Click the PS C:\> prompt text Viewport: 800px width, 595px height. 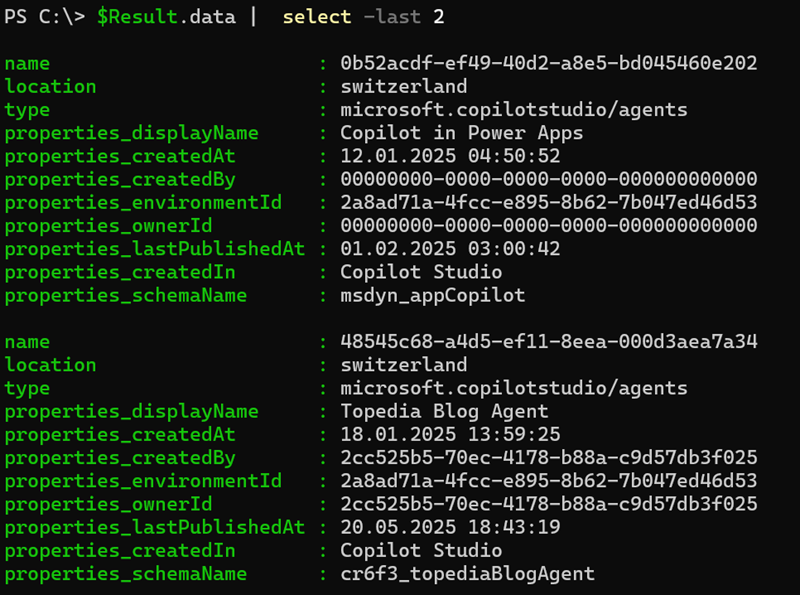(x=45, y=17)
